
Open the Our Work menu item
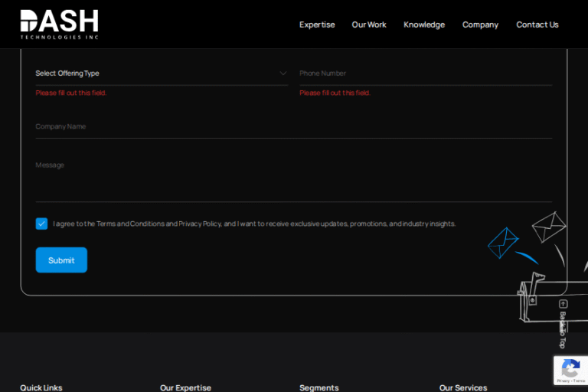[x=369, y=24]
